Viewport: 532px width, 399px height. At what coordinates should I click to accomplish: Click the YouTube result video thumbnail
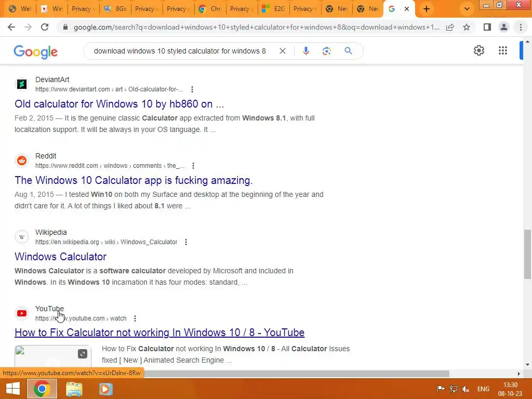(53, 355)
